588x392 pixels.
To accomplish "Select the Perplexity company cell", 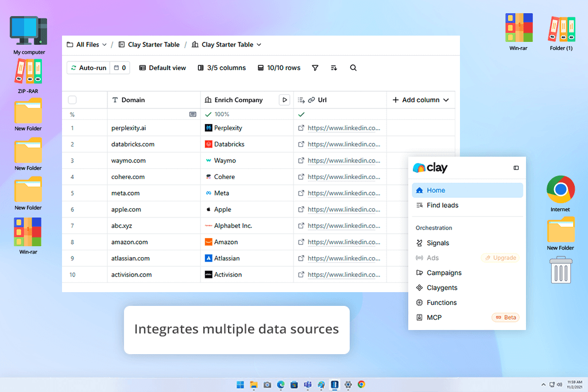I will tap(247, 128).
